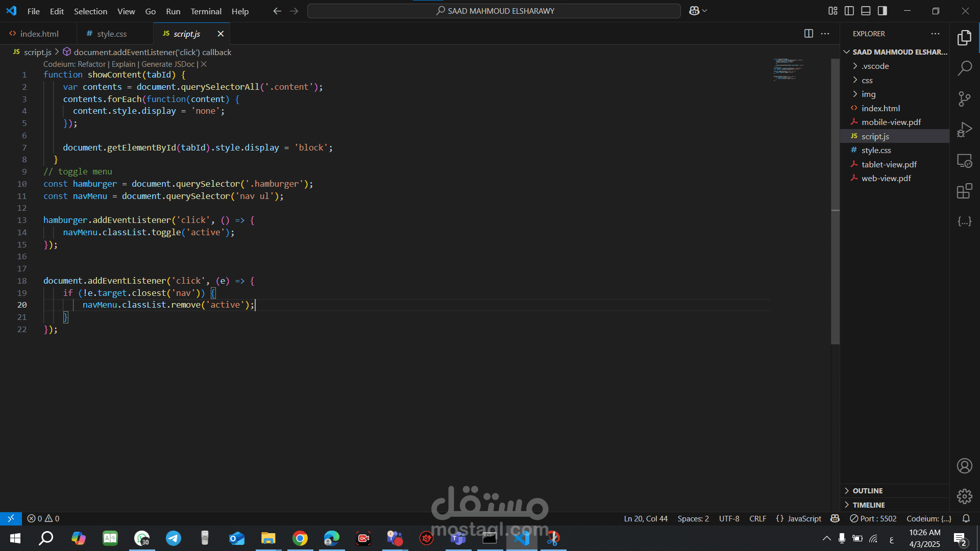
Task: Click Codeium Refactor code lens link
Action: [91, 64]
